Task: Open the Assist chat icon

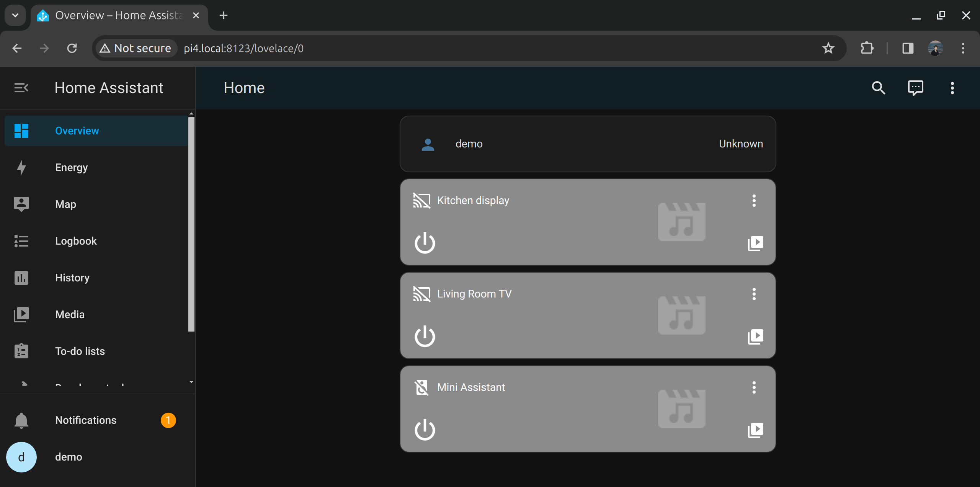Action: coord(915,88)
